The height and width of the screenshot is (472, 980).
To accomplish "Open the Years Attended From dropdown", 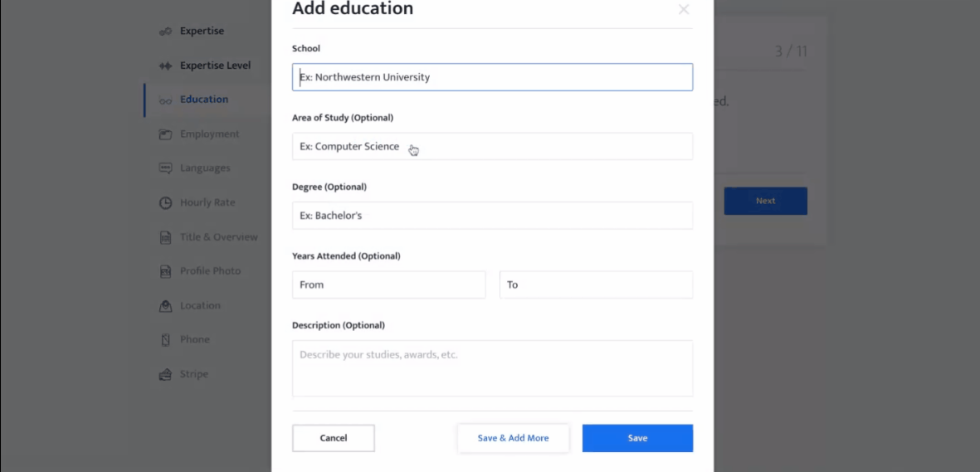I will (x=388, y=285).
